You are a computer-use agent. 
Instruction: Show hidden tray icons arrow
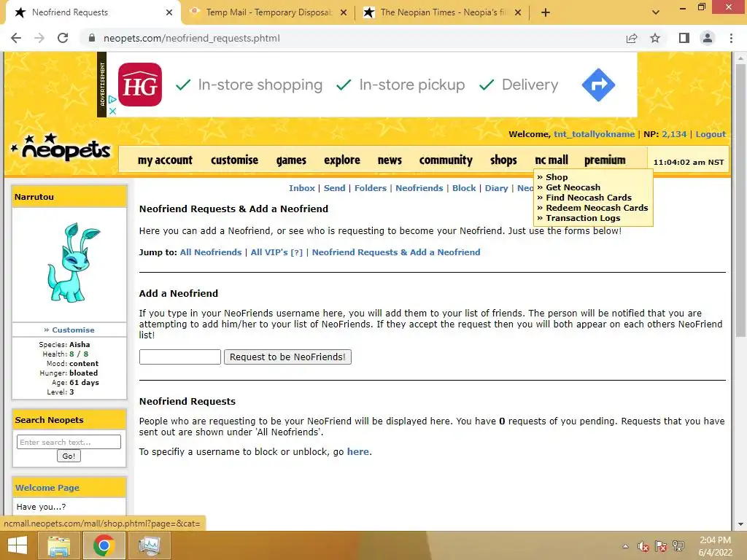click(x=625, y=547)
